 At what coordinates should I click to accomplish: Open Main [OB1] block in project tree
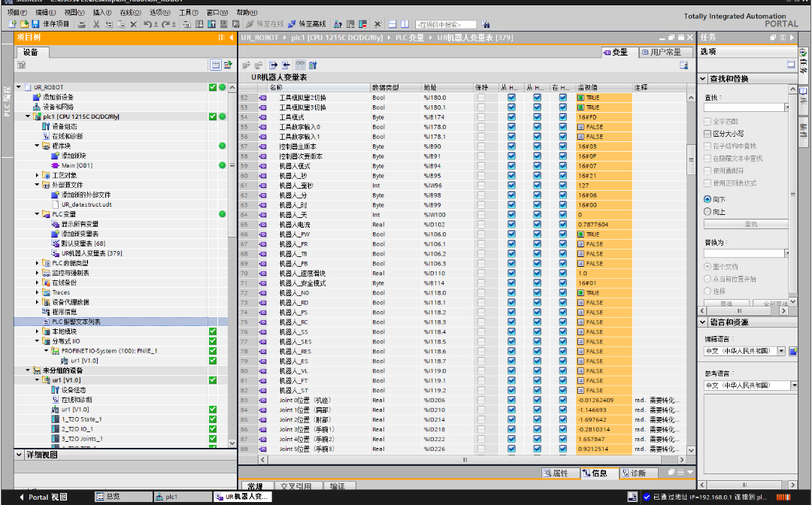(77, 165)
